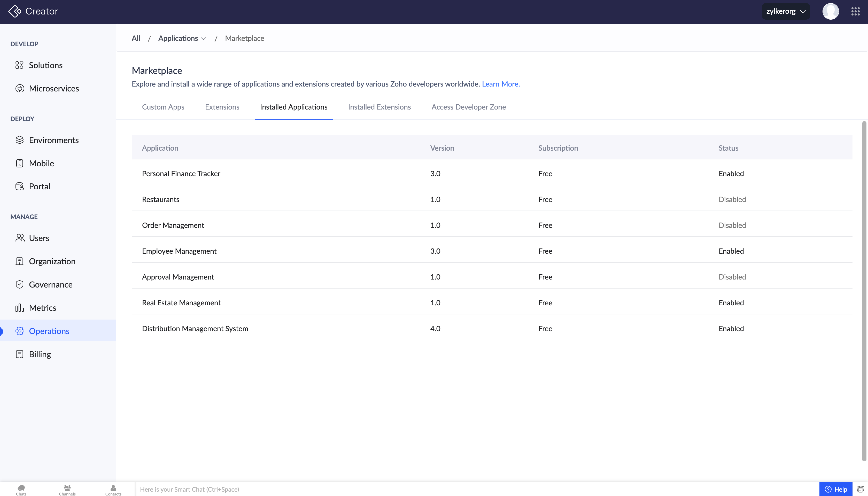Select the Mobile device icon
Image resolution: width=868 pixels, height=496 pixels.
19,163
